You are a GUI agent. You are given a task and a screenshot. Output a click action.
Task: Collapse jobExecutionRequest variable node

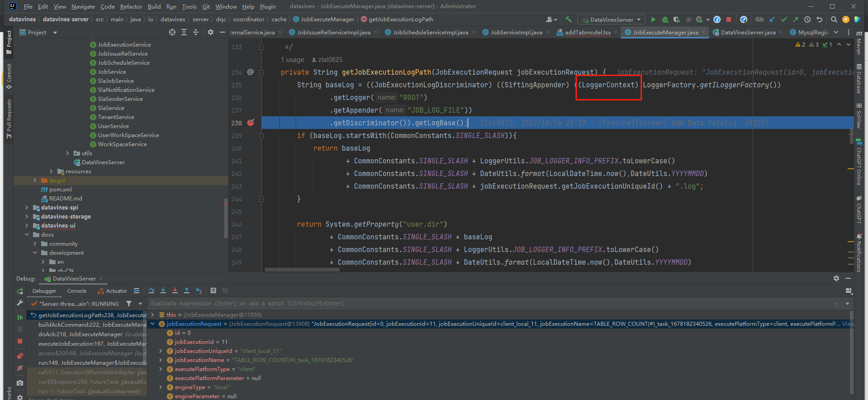tap(152, 324)
